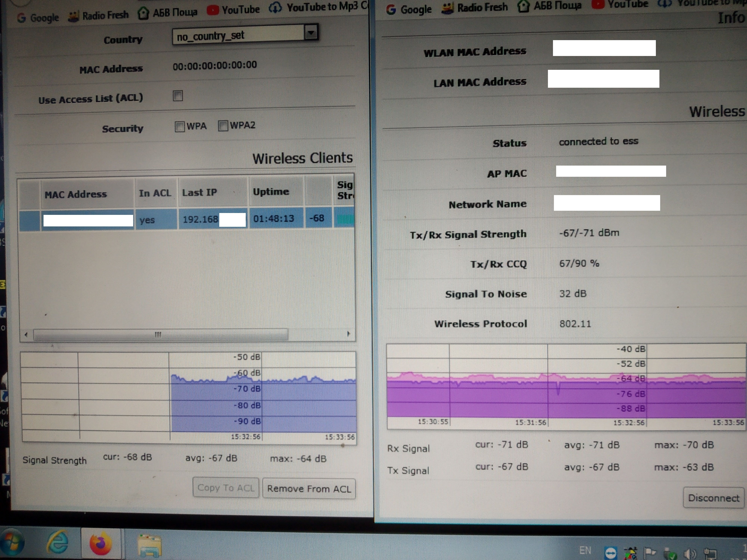Open the YouTube bookmark in right window
This screenshot has width=747, height=560.
coord(620,4)
